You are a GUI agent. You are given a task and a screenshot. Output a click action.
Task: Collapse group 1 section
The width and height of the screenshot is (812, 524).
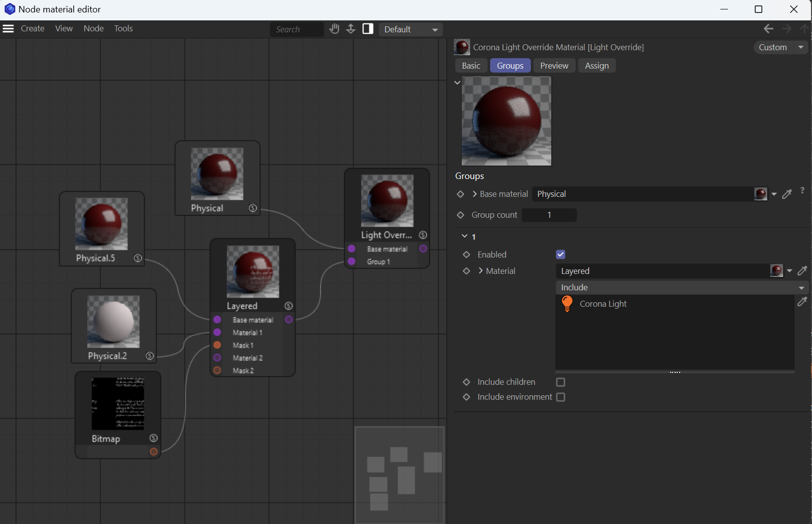(465, 236)
